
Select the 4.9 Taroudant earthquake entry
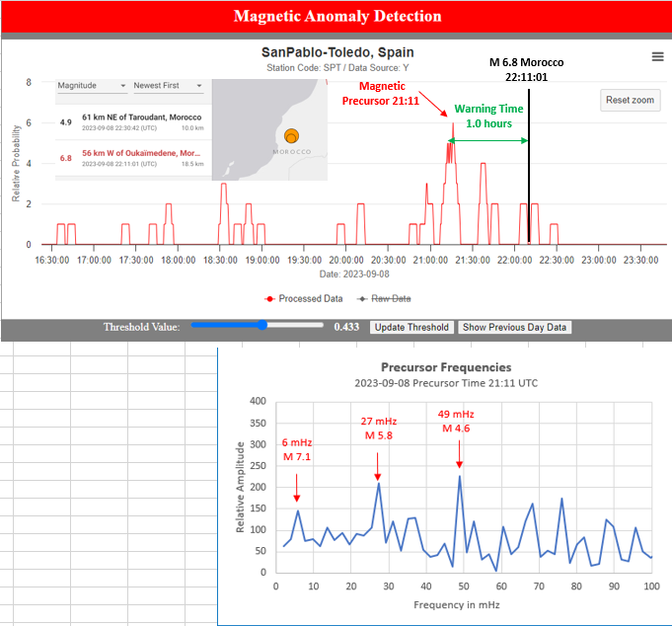point(133,122)
